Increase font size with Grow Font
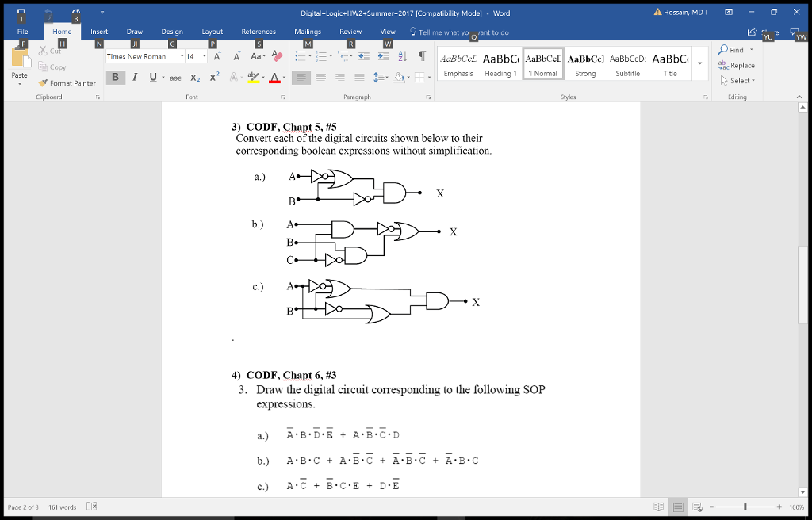Screen dimensions: 812x520 pyautogui.click(x=217, y=56)
